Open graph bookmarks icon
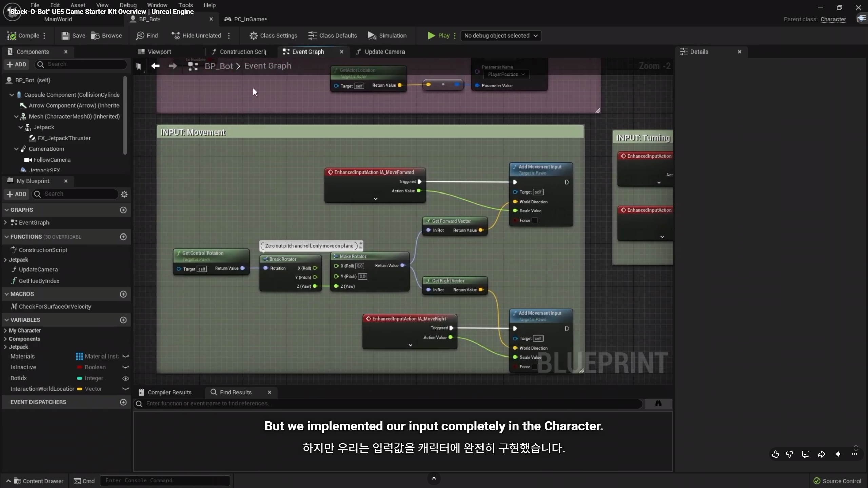The height and width of the screenshot is (488, 868). 138,66
